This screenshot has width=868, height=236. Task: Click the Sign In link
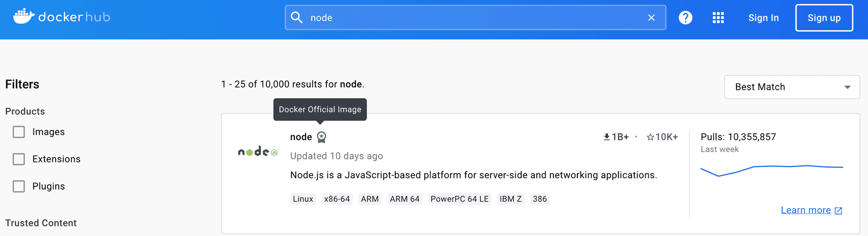pos(764,18)
